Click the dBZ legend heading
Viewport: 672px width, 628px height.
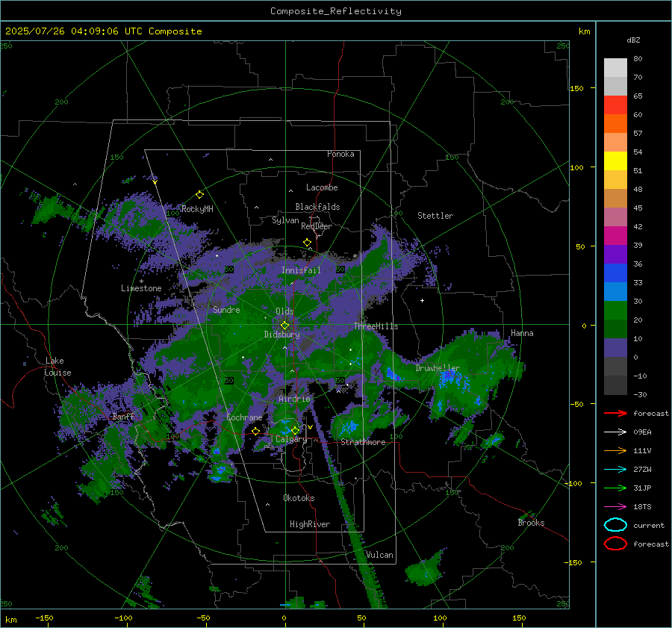[x=633, y=40]
